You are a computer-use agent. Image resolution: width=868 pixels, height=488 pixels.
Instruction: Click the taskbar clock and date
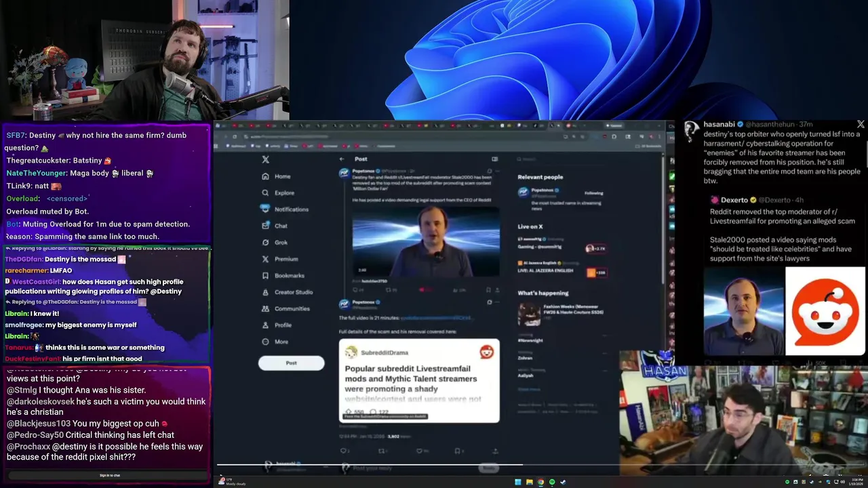(856, 482)
